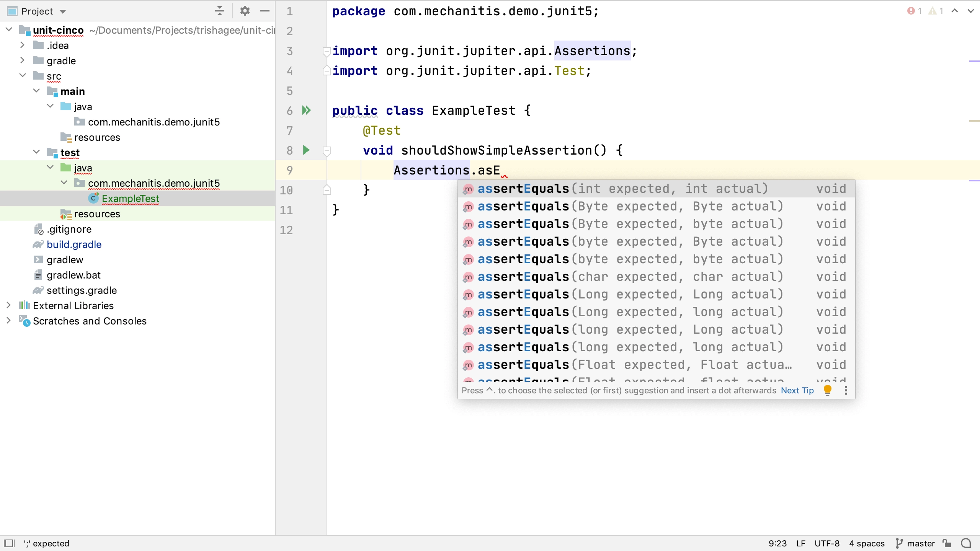
Task: Click the LF line ending in status bar
Action: [804, 543]
